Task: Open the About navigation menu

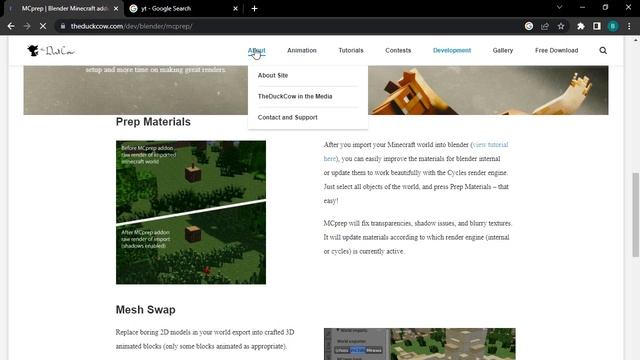Action: click(256, 50)
